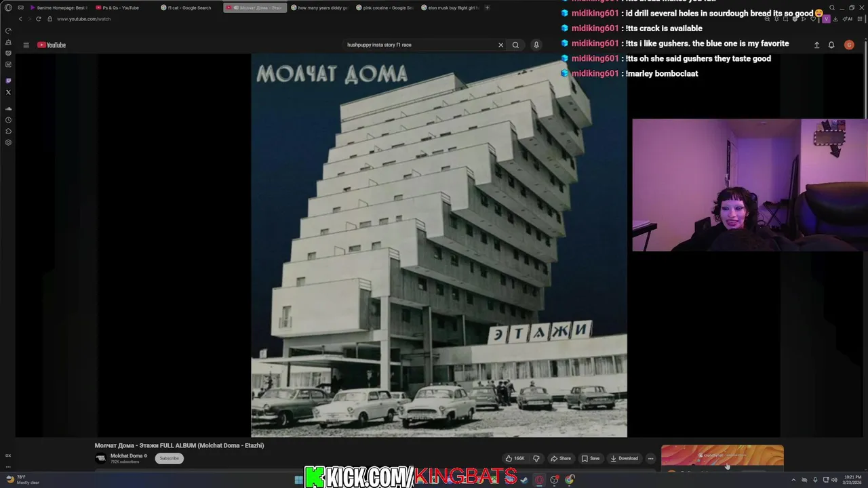Subscribe to Molchat Doma channel
868x488 pixels.
point(169,458)
